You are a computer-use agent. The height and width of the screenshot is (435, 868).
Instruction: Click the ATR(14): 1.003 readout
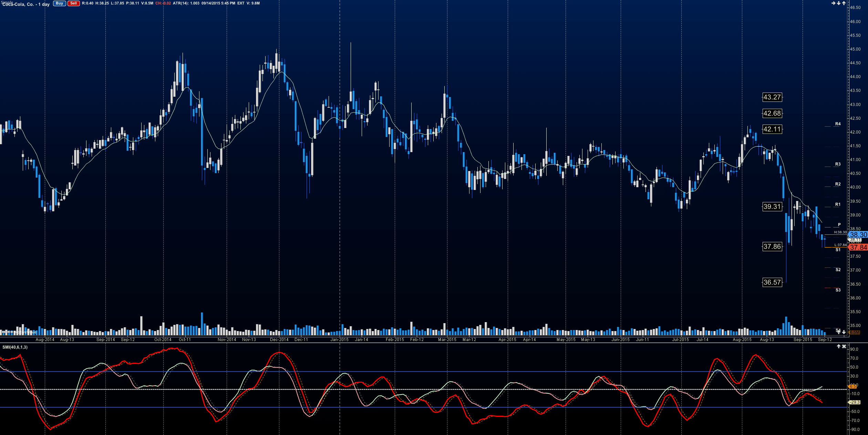click(186, 3)
